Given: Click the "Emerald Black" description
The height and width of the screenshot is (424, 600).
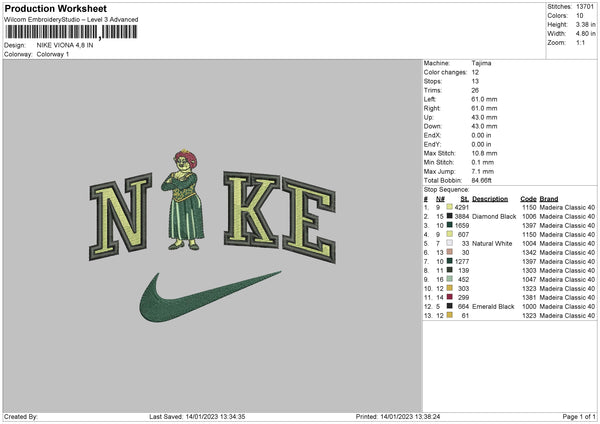Looking at the screenshot, I should (493, 306).
